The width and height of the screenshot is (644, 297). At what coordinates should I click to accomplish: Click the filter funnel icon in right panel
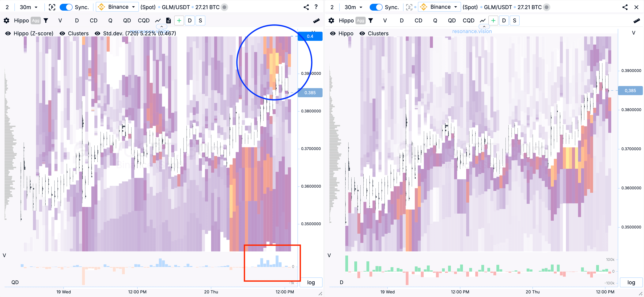point(370,21)
